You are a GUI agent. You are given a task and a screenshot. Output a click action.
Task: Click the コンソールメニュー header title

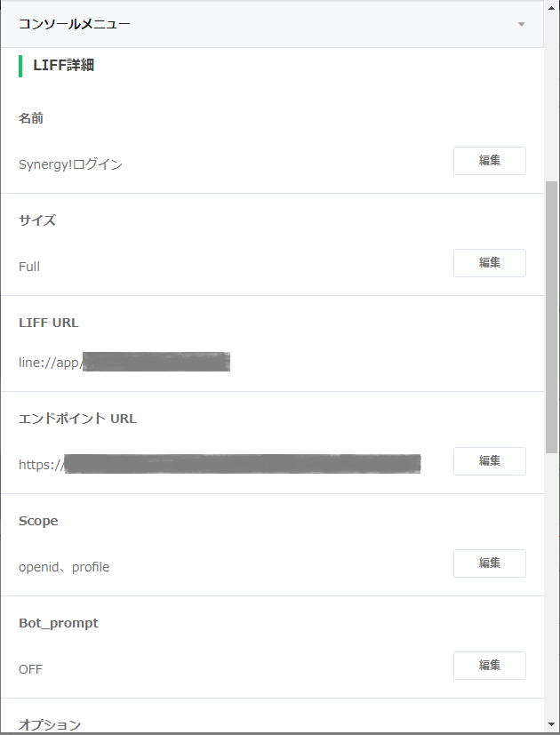(x=75, y=24)
